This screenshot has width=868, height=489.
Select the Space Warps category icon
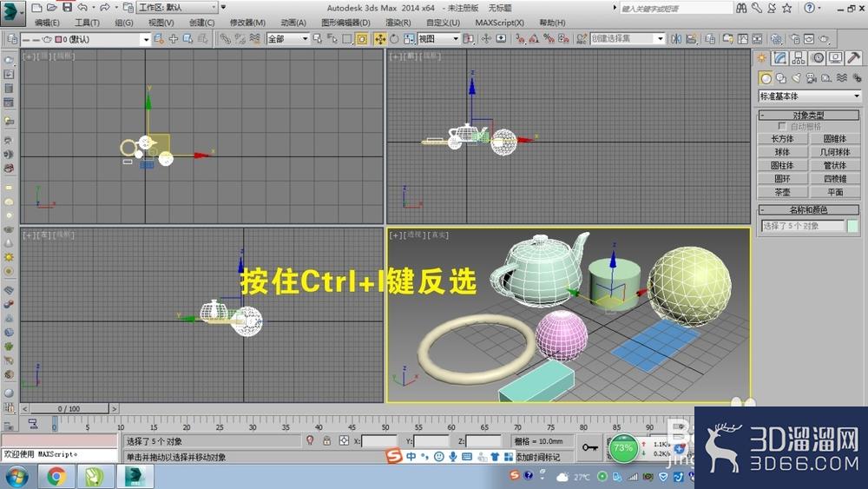click(842, 78)
